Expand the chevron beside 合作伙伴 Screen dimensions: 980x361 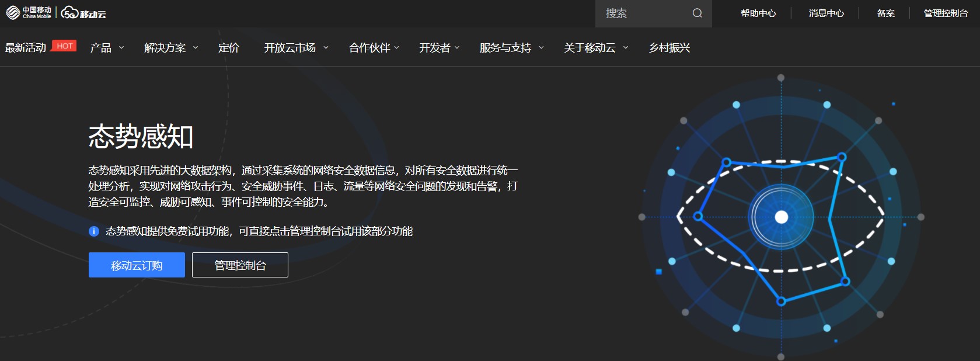click(x=397, y=48)
